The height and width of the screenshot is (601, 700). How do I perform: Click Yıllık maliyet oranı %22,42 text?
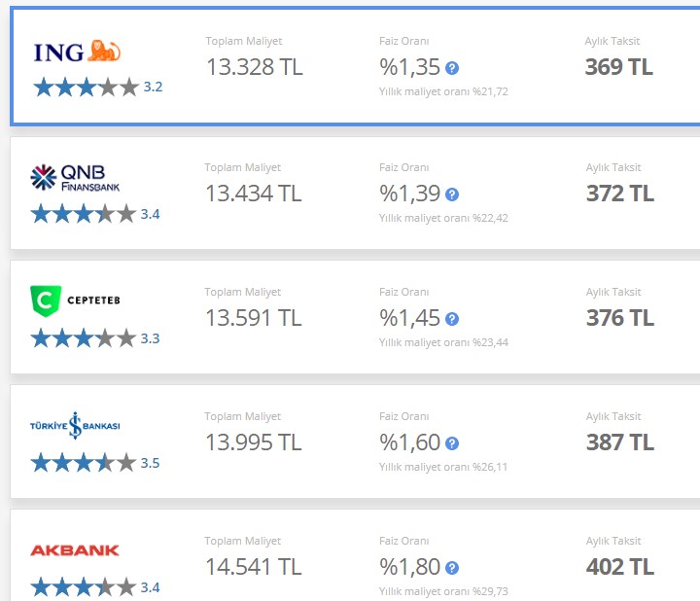coord(443,218)
